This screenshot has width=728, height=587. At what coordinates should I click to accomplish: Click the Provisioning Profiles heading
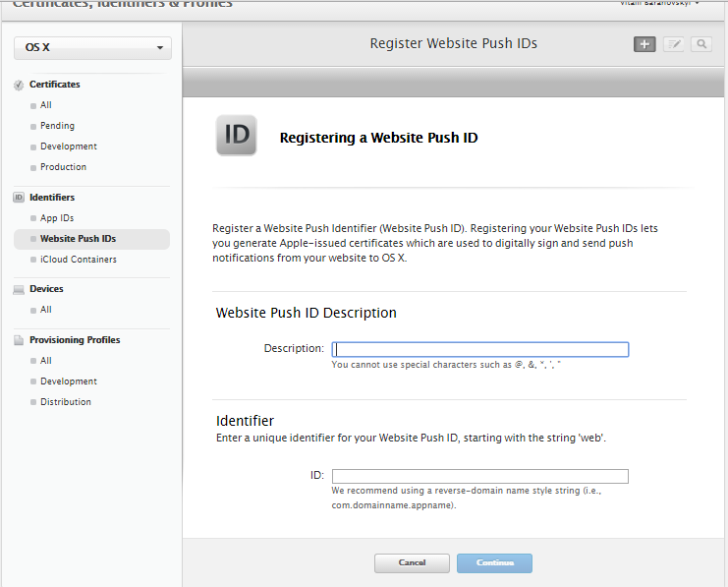coord(75,340)
